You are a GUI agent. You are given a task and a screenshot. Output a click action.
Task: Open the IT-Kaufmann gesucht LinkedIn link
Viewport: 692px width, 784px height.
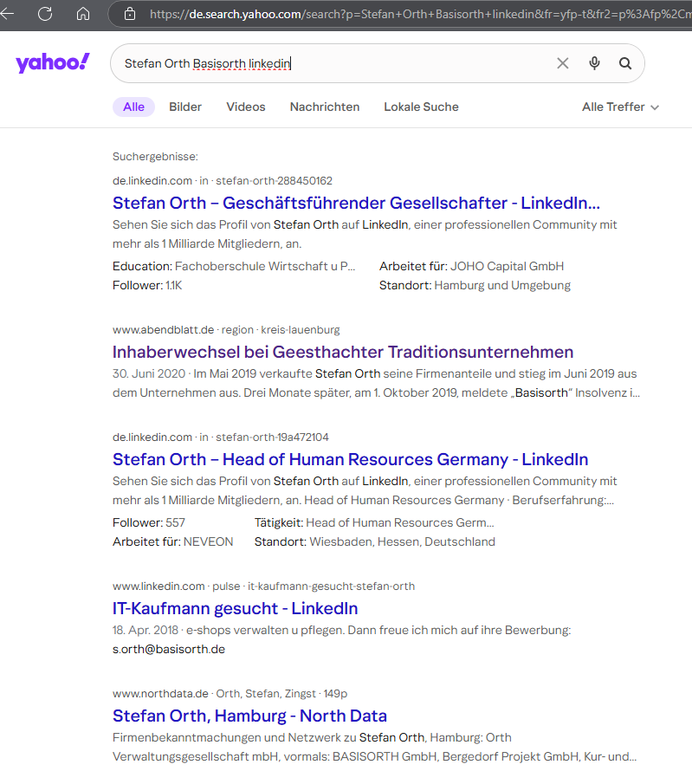(235, 608)
